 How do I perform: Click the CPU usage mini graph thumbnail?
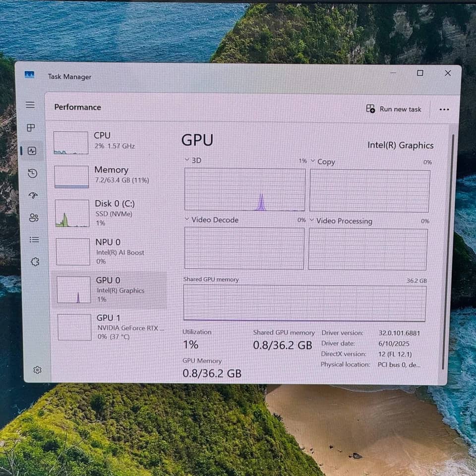(71, 143)
